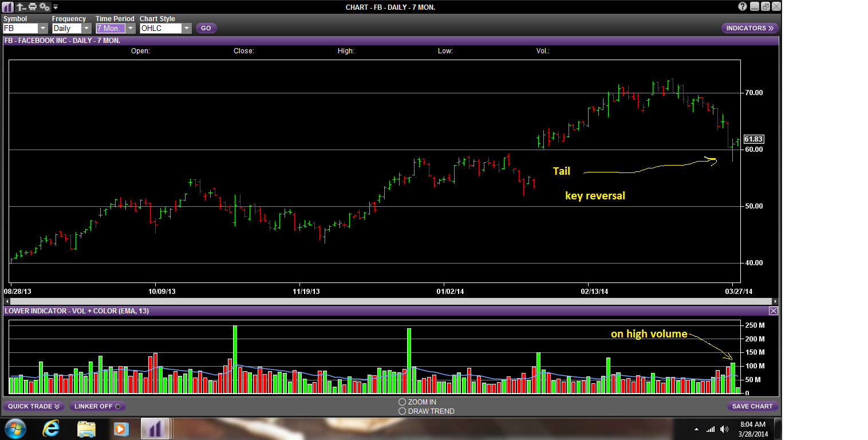868x440 pixels.
Task: Click the 08/28/13 date label
Action: point(19,291)
